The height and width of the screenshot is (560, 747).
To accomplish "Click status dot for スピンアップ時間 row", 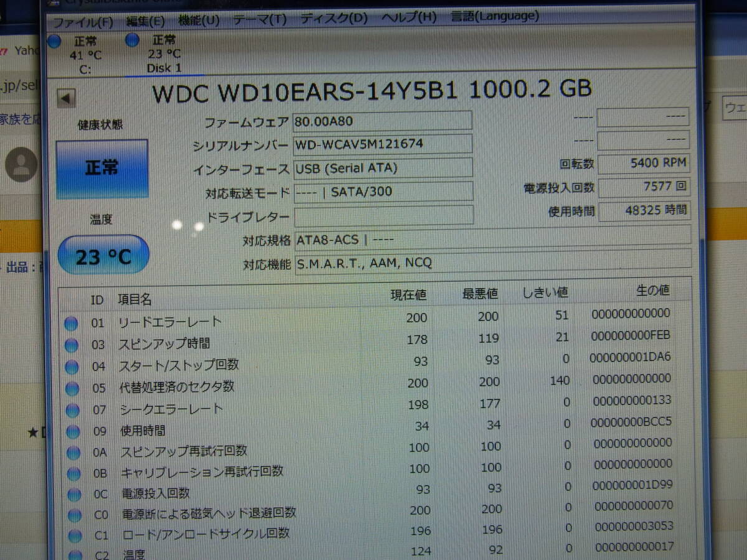I will point(72,345).
